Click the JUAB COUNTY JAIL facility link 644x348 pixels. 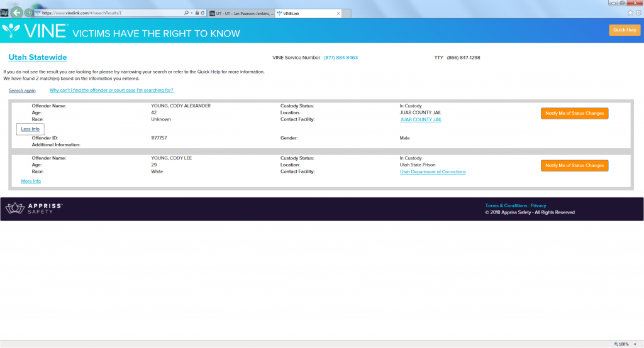click(421, 119)
